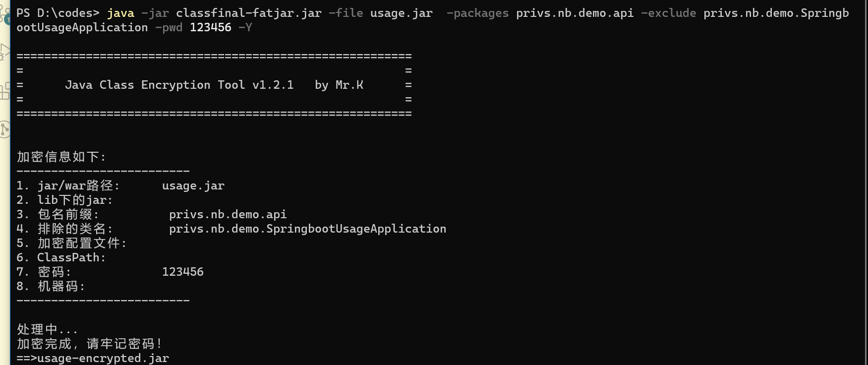Image resolution: width=868 pixels, height=365 pixels.
Task: Click the excluded class name in line 4
Action: (x=307, y=229)
